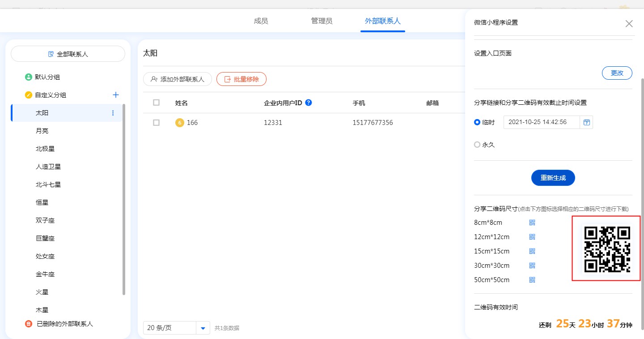
Task: Download the 8cm*8cm QR code icon
Action: pos(532,223)
